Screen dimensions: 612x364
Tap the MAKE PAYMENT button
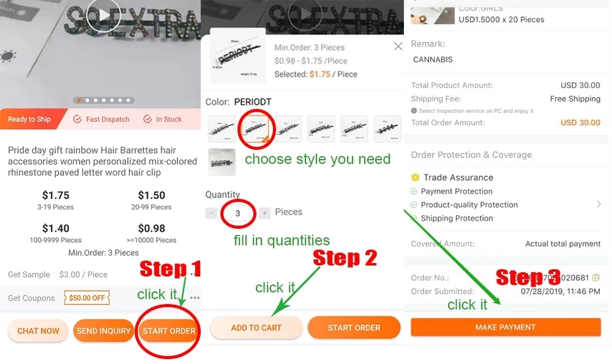pyautogui.click(x=506, y=327)
